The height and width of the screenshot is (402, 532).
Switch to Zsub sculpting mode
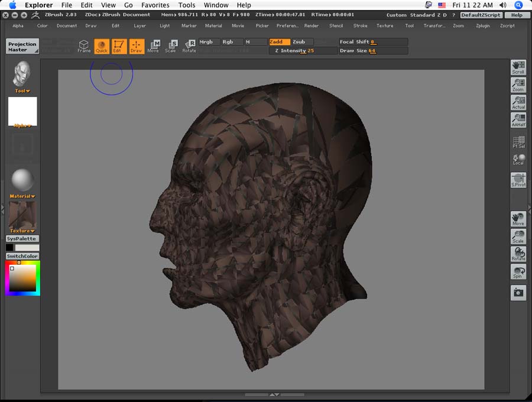tap(302, 42)
